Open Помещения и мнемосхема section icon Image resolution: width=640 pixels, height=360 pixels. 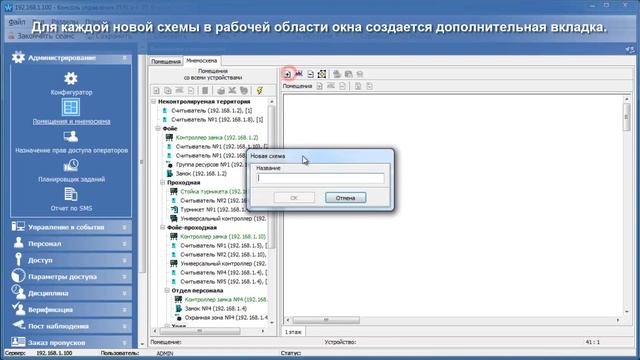(71, 107)
